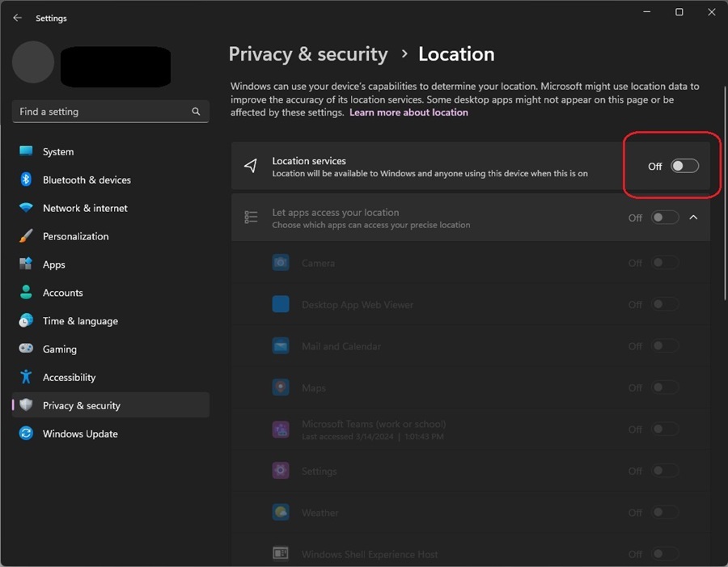Navigate to Windows Update
The height and width of the screenshot is (567, 728).
click(x=79, y=434)
